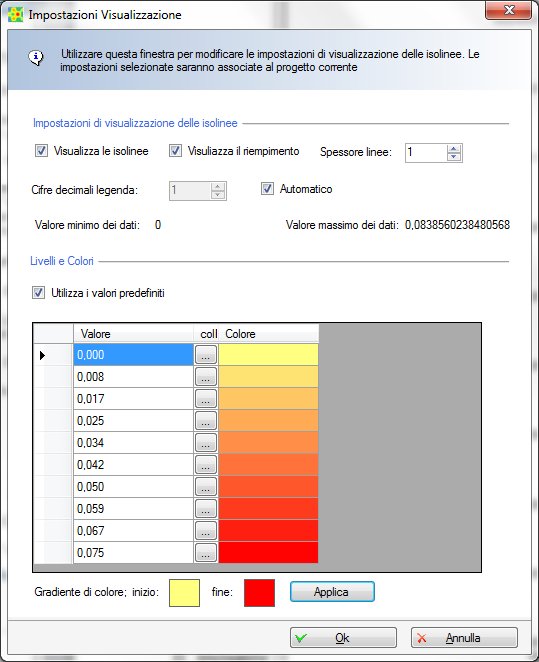Select the yellow gradient start swatch

pyautogui.click(x=184, y=593)
